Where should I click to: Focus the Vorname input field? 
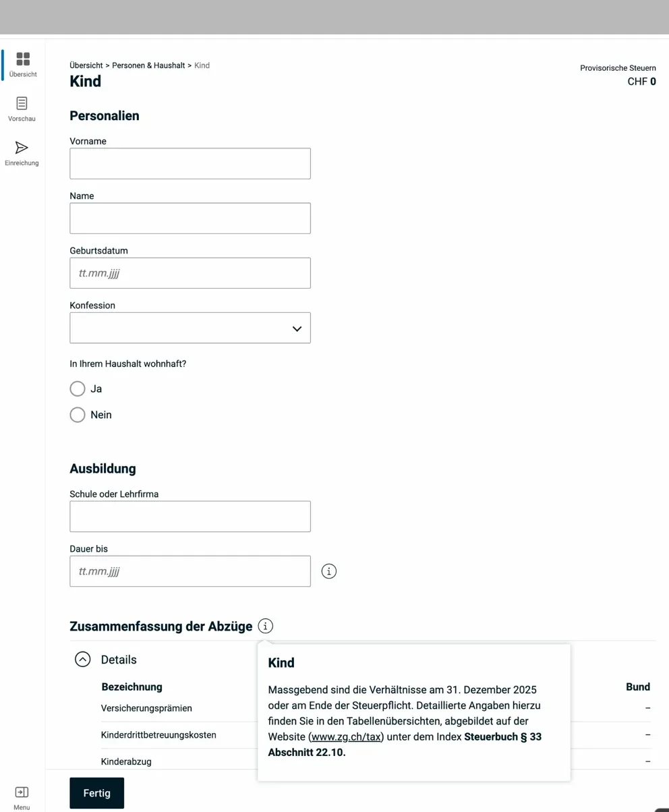(190, 163)
